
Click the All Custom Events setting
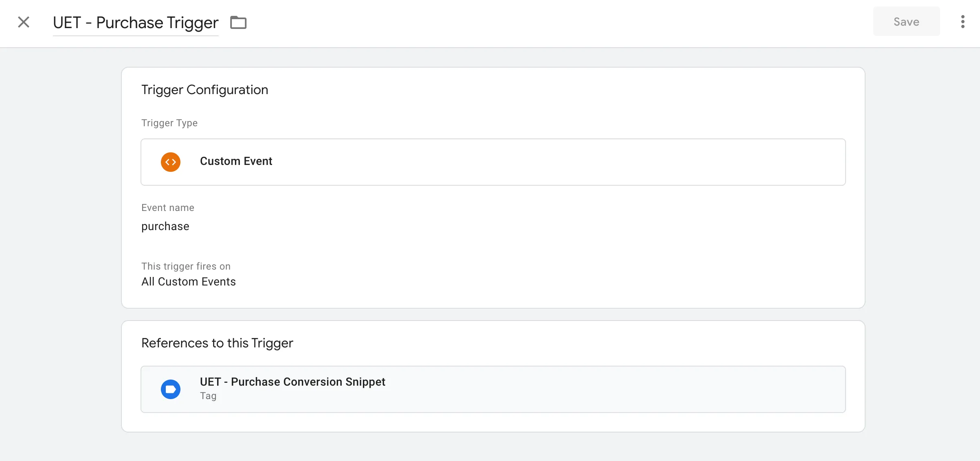point(189,282)
